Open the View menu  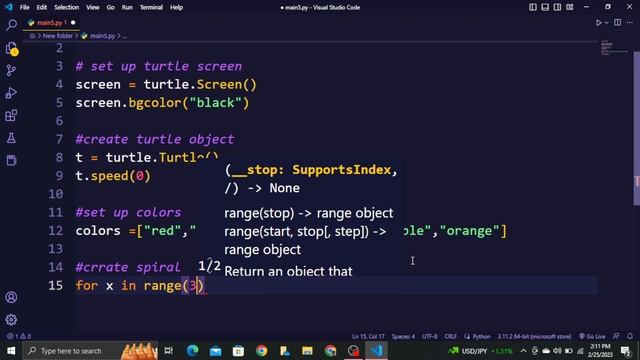(x=93, y=7)
